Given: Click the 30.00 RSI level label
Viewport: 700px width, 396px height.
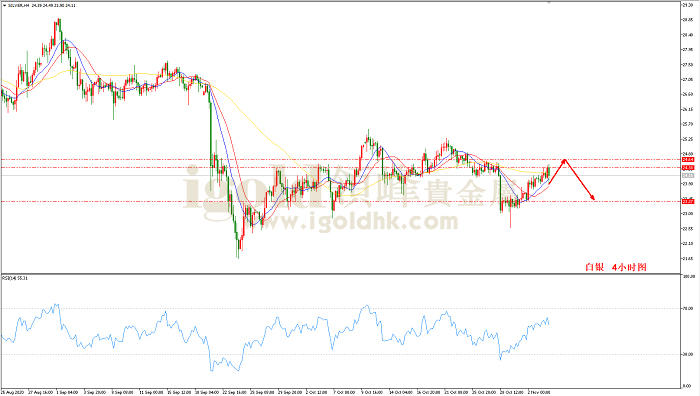Looking at the screenshot, I should 688,354.
